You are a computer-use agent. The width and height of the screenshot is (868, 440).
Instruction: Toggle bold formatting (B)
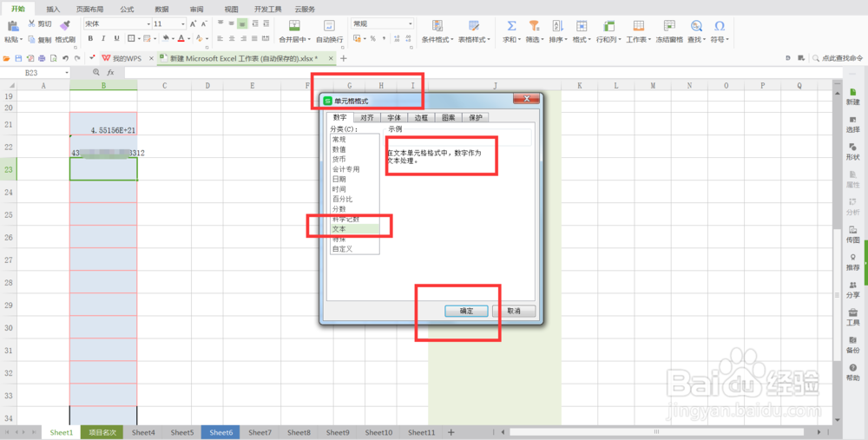(90, 39)
